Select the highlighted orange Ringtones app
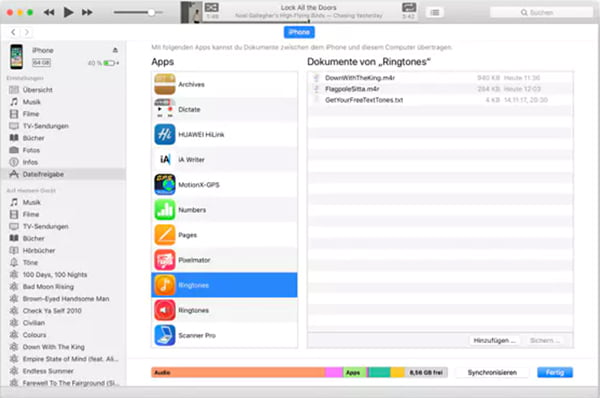Image resolution: width=600 pixels, height=398 pixels. 224,285
